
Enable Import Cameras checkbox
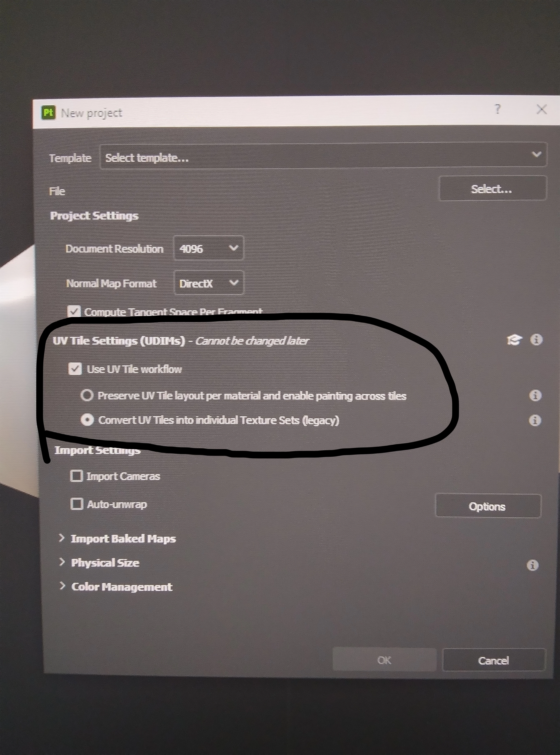pyautogui.click(x=76, y=476)
